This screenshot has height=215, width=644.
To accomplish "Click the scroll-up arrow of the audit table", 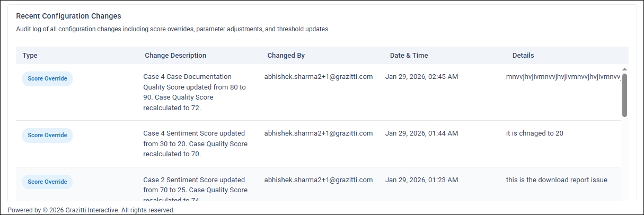I will 624,69.
